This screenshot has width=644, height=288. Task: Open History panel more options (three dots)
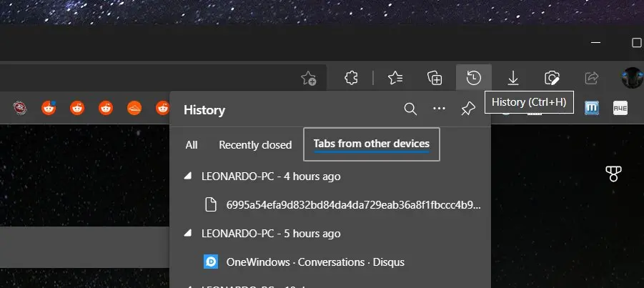pyautogui.click(x=439, y=109)
